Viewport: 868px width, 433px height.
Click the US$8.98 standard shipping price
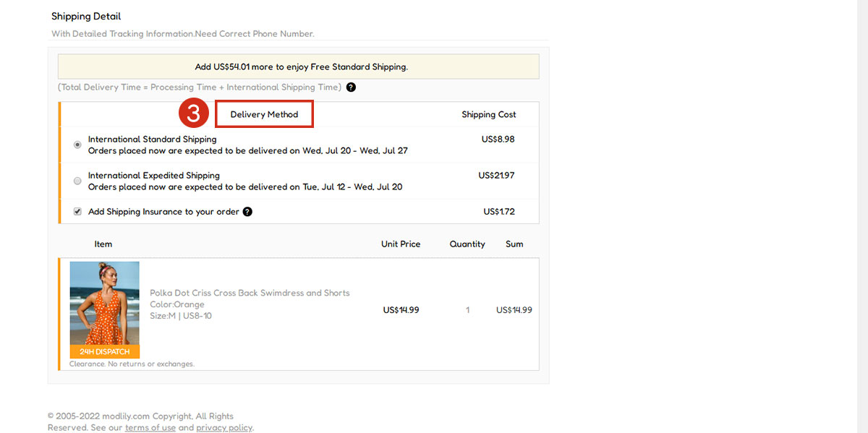pyautogui.click(x=498, y=139)
